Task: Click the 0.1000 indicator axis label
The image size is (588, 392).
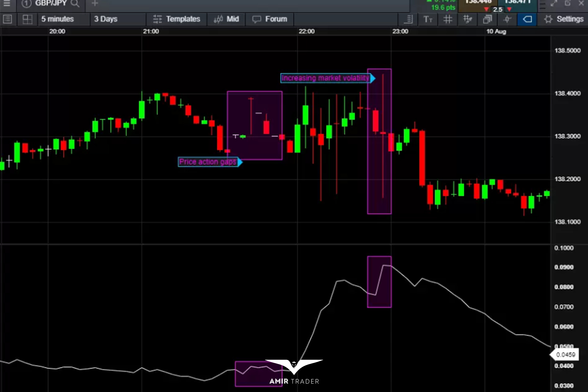Action: coord(564,248)
